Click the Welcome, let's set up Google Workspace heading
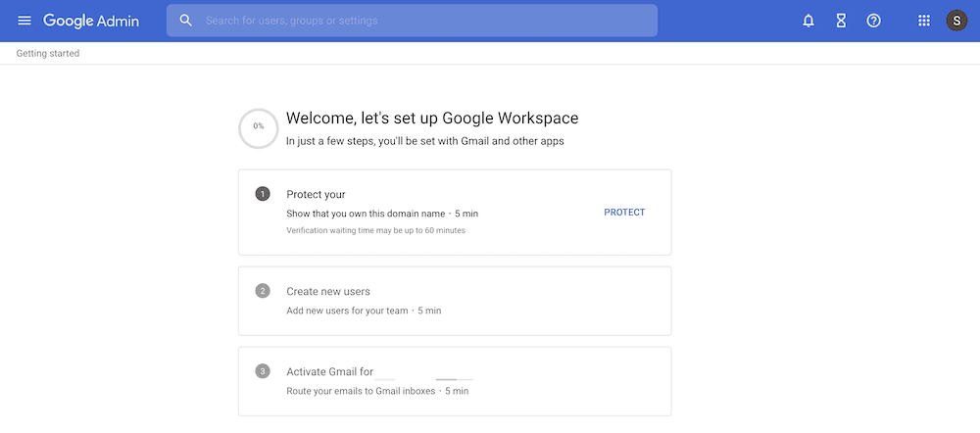Viewport: 980px width, 433px height. click(432, 119)
